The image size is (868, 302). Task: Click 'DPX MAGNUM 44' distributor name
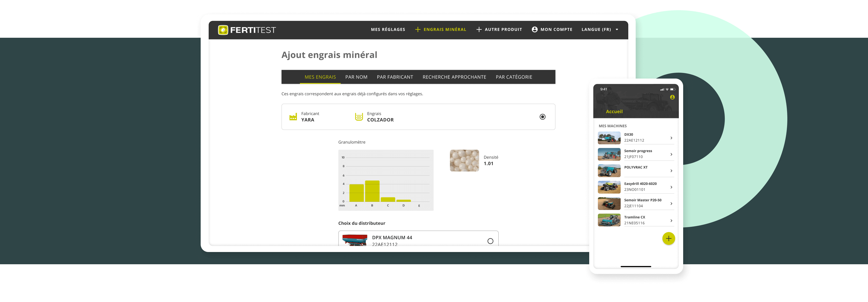[x=392, y=238]
